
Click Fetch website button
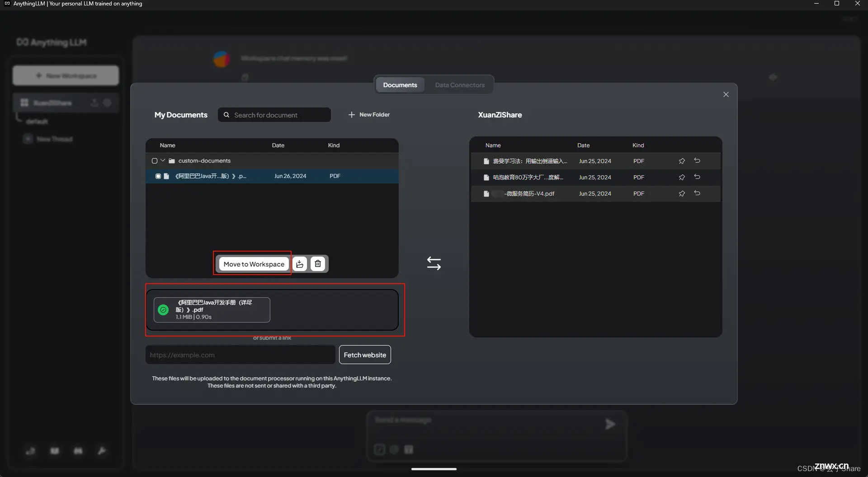tap(365, 355)
